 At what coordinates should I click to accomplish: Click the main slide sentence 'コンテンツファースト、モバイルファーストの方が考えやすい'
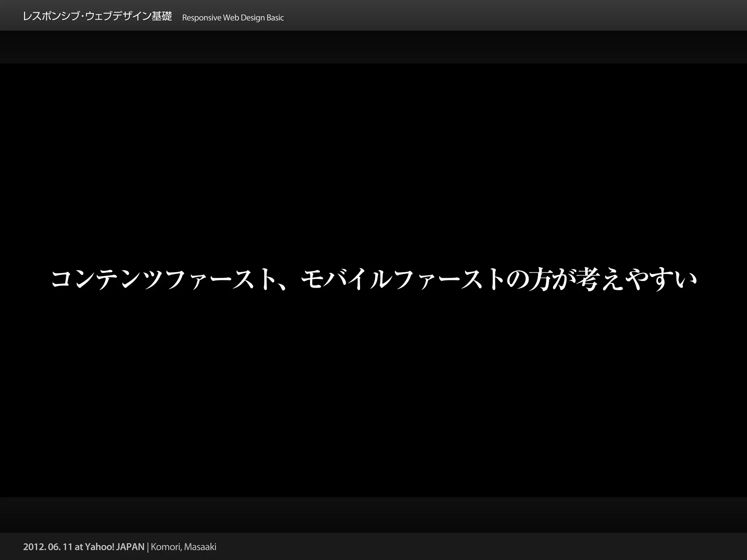[374, 279]
